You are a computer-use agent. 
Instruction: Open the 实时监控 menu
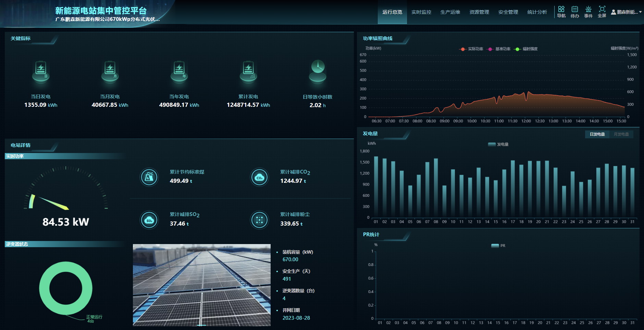coord(421,12)
